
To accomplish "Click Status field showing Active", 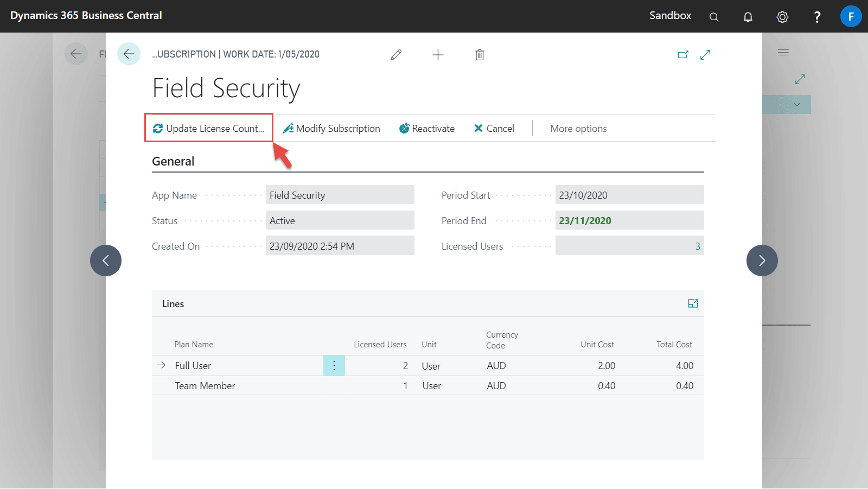I will (x=340, y=220).
